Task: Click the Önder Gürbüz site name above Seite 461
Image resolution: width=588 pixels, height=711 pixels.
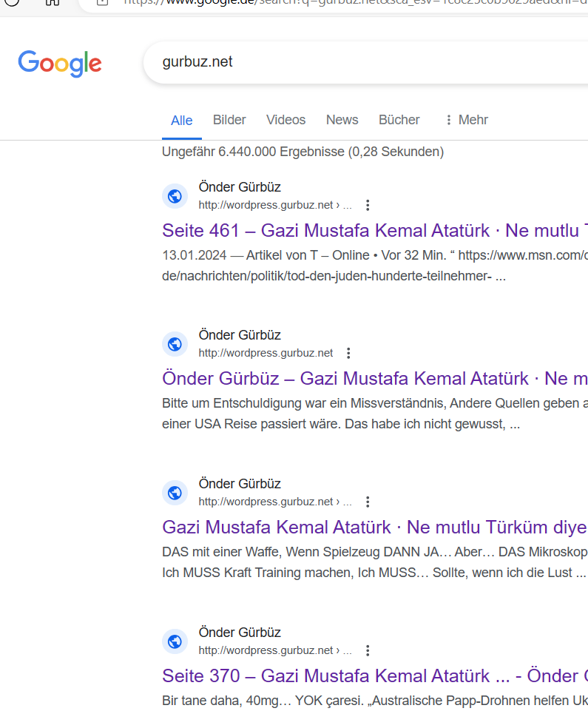Action: 240,187
